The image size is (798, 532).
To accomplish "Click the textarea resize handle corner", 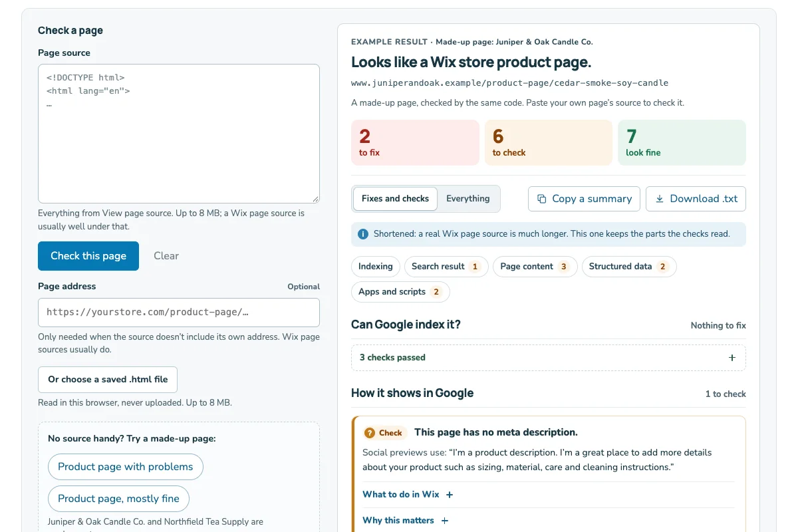I will tap(315, 199).
